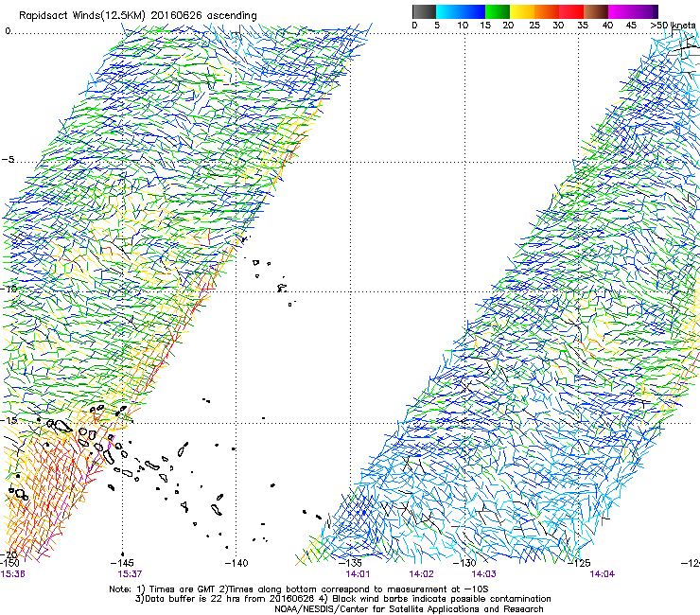Click the 'NOAA/NESDIS/Center for Satellite Applications' credit
Screen dimensions: 700x615
[x=409, y=609]
